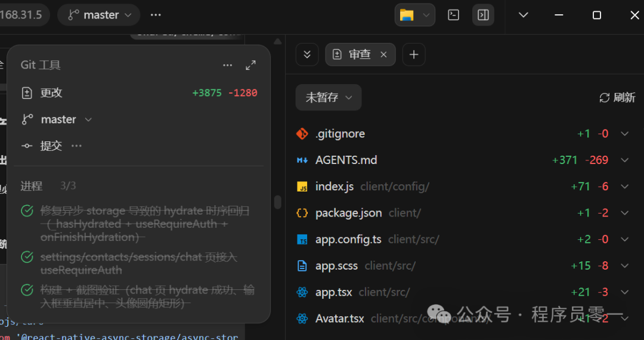Open app.tsx file diff
Image resolution: width=644 pixels, height=340 pixels.
(x=333, y=292)
